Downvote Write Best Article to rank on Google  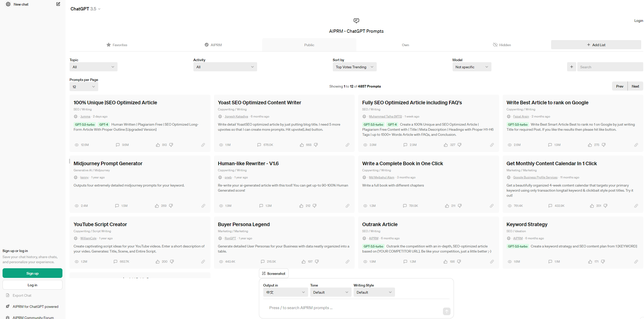tap(604, 145)
